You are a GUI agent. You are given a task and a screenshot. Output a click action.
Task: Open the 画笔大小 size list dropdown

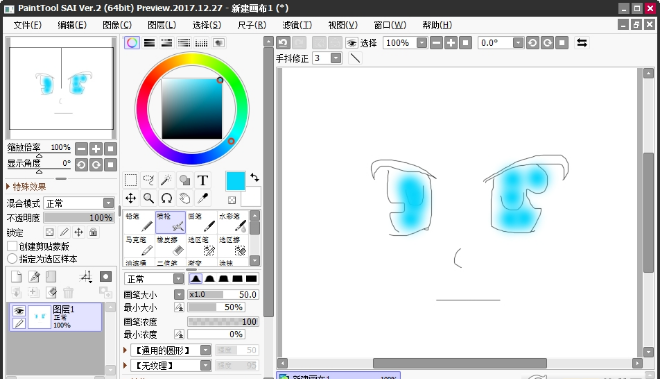179,294
